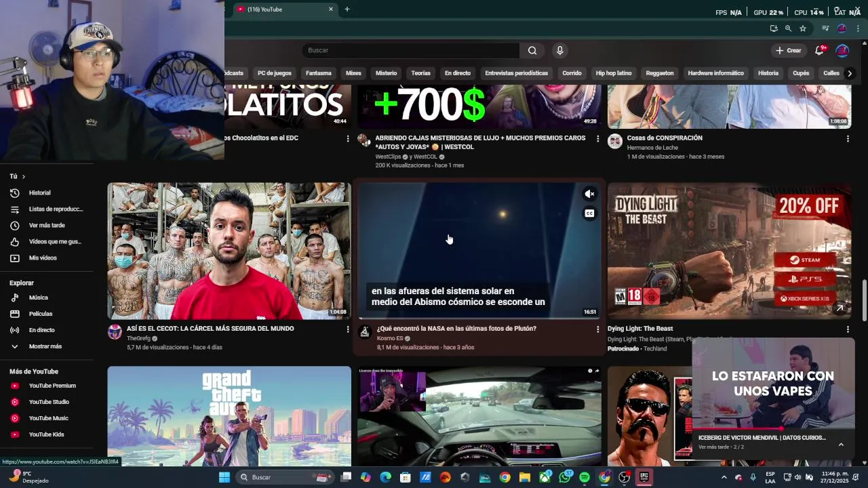The height and width of the screenshot is (488, 868).
Task: Open the Dying Light: The Beast ad title
Action: click(x=640, y=329)
